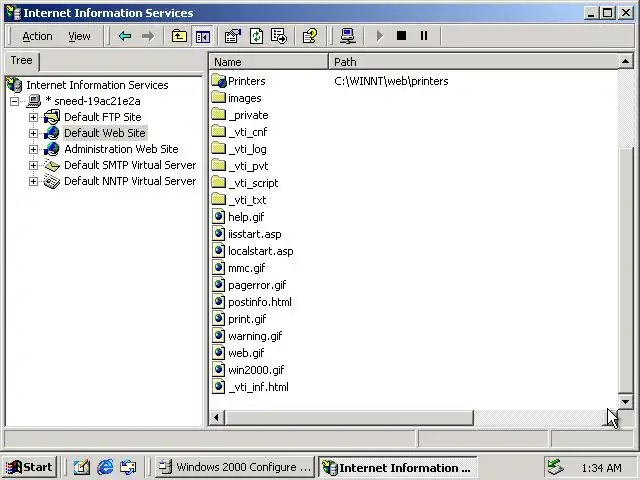Select Internet Information Services root in tree
The width and height of the screenshot is (640, 480).
point(97,85)
